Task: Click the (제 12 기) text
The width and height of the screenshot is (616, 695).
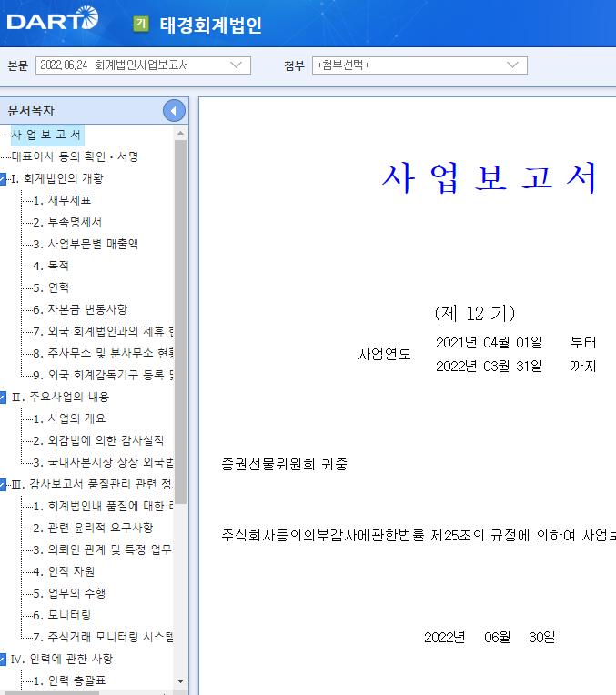Action: (x=475, y=313)
